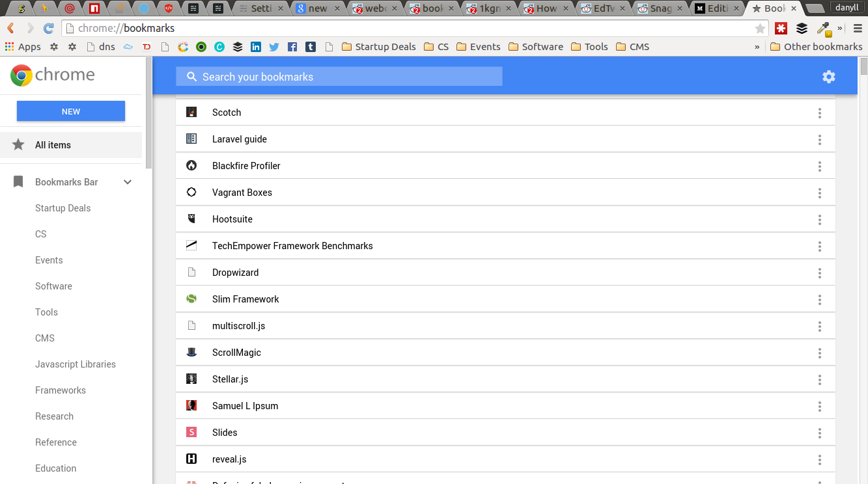Click the Facebook bookmark icon
868x484 pixels.
(x=292, y=47)
